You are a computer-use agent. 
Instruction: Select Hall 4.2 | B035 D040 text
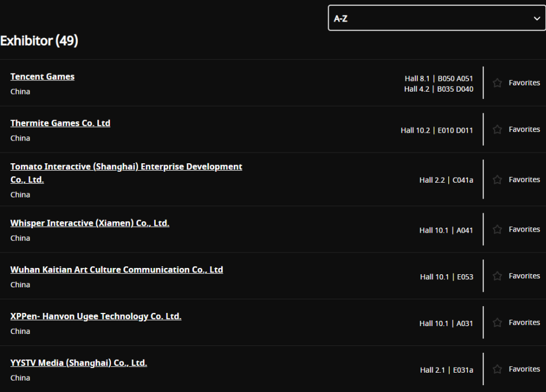[439, 89]
